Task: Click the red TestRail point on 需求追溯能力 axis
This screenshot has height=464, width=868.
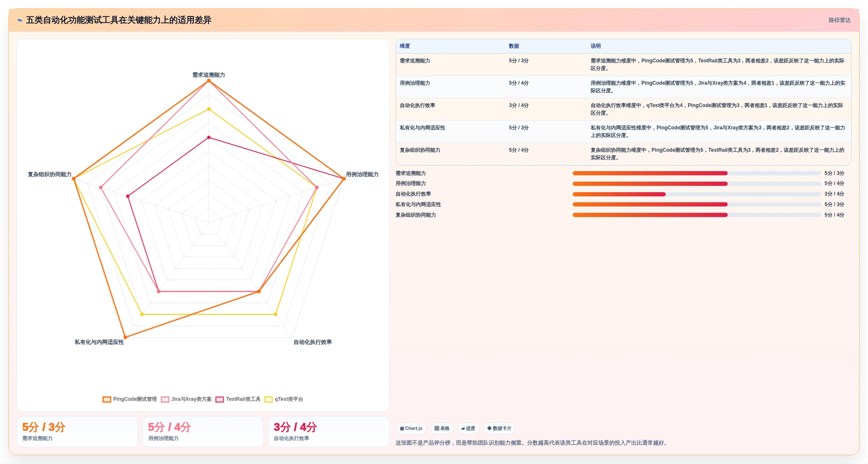Action: pos(209,137)
